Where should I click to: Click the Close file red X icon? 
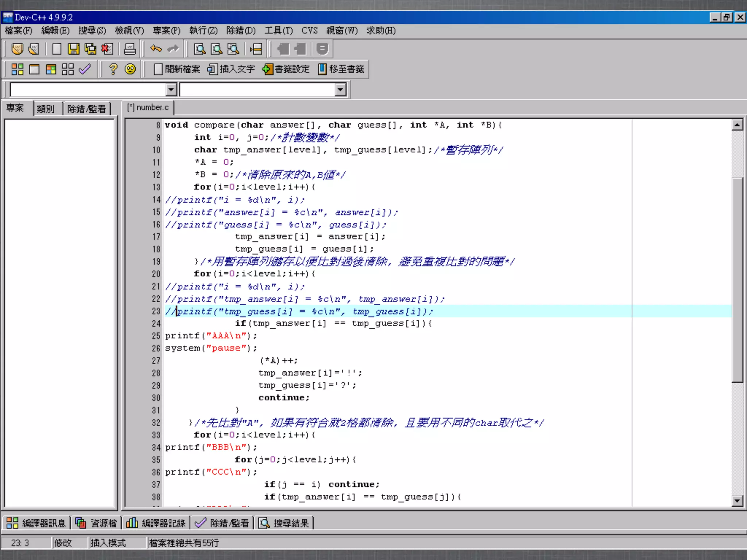coord(107,49)
